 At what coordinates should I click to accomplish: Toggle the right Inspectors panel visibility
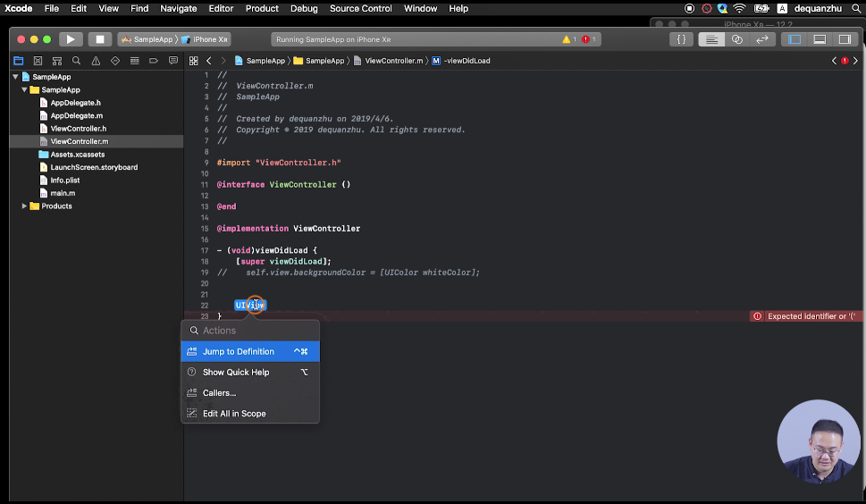point(844,39)
